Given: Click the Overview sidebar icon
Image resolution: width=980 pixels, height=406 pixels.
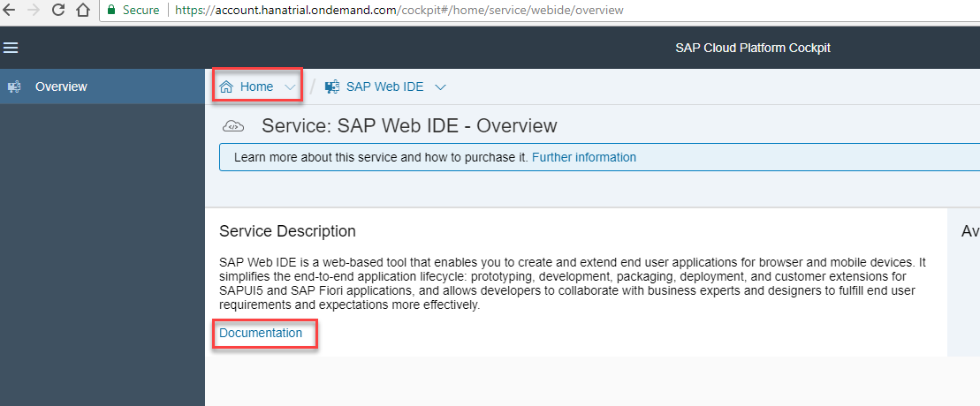Looking at the screenshot, I should tap(14, 86).
